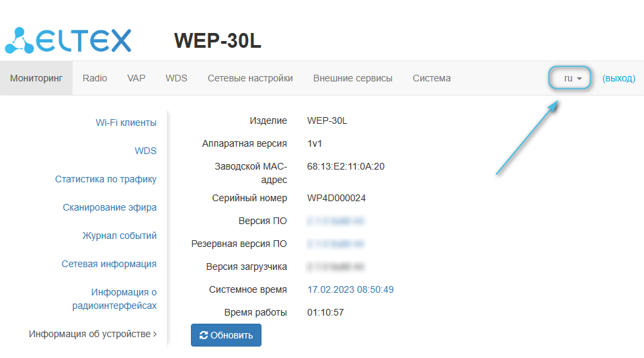Open the WDS tab in the top menu
644x358 pixels.
pyautogui.click(x=176, y=78)
